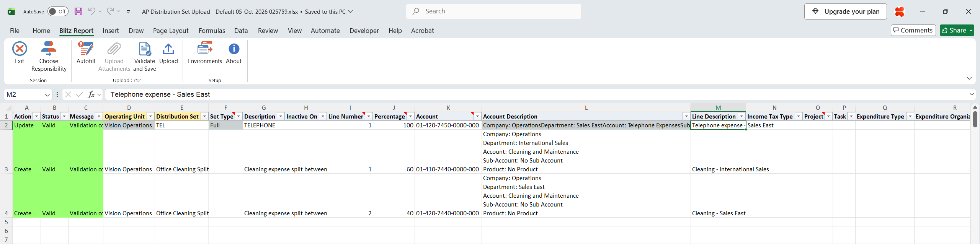980x244 pixels.
Task: Confirm entry with checkmark icon
Action: (80, 94)
